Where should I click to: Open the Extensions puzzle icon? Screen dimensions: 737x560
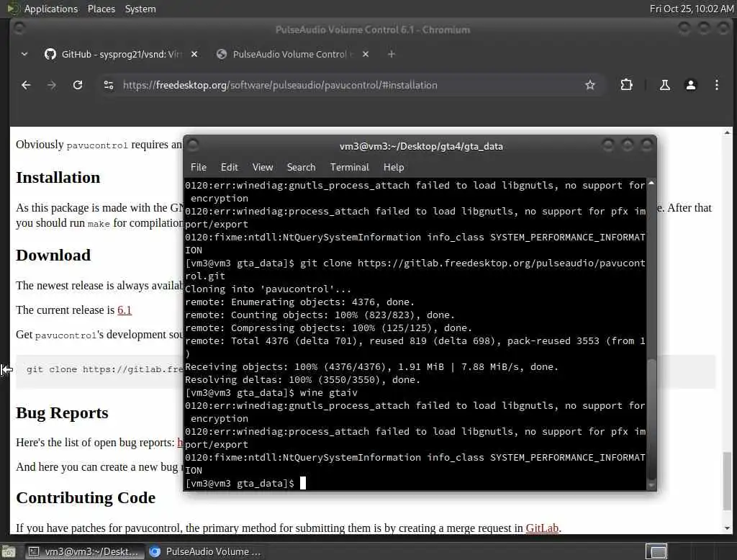pyautogui.click(x=627, y=85)
